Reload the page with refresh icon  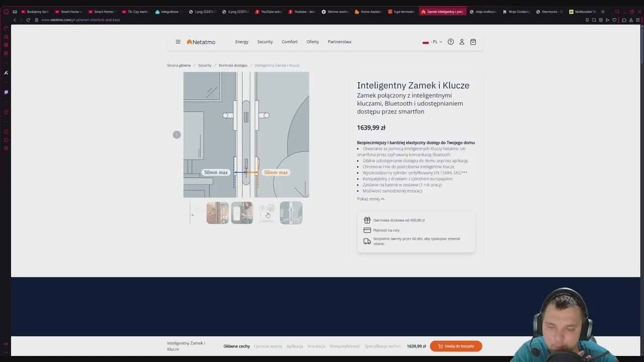point(28,20)
